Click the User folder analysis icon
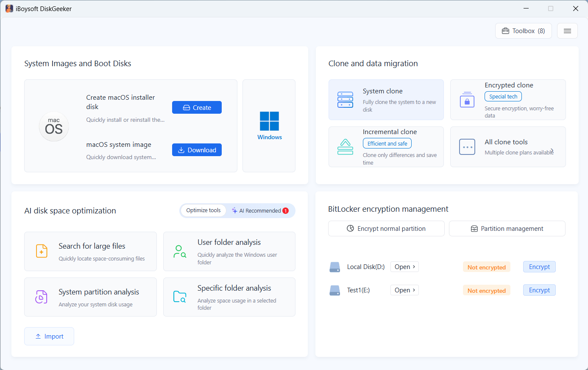Screen dimensions: 588x370 [x=180, y=251]
